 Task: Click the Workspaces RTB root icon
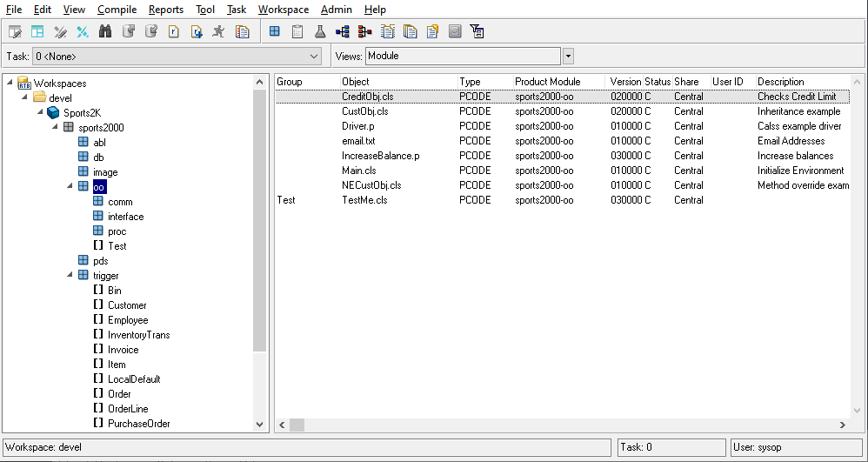(x=23, y=84)
